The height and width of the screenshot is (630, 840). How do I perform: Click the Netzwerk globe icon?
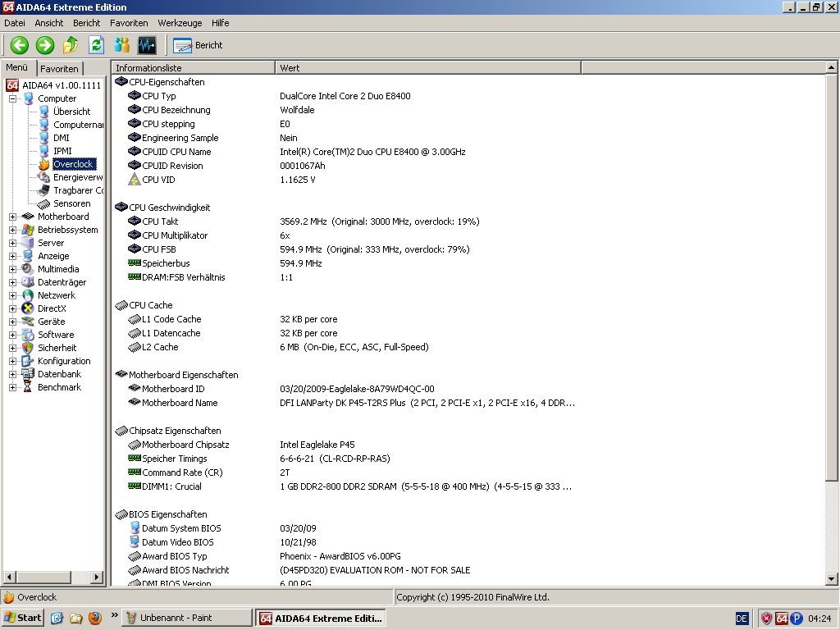27,295
